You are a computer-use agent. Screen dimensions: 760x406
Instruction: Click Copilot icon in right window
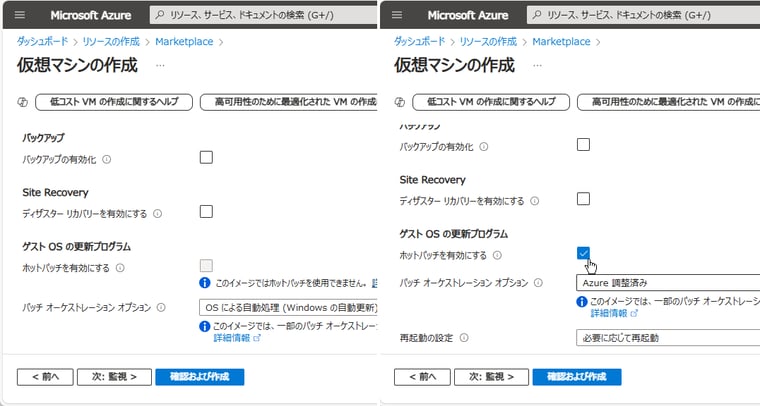click(x=399, y=102)
